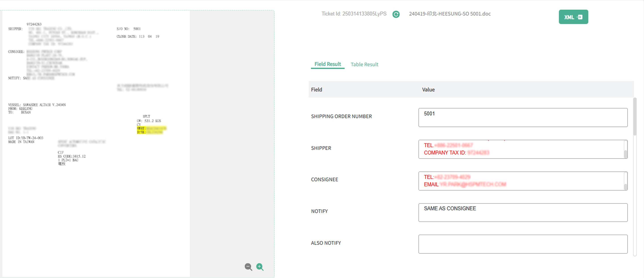The image size is (644, 278).
Task: Select the Field Result tab
Action: [327, 64]
